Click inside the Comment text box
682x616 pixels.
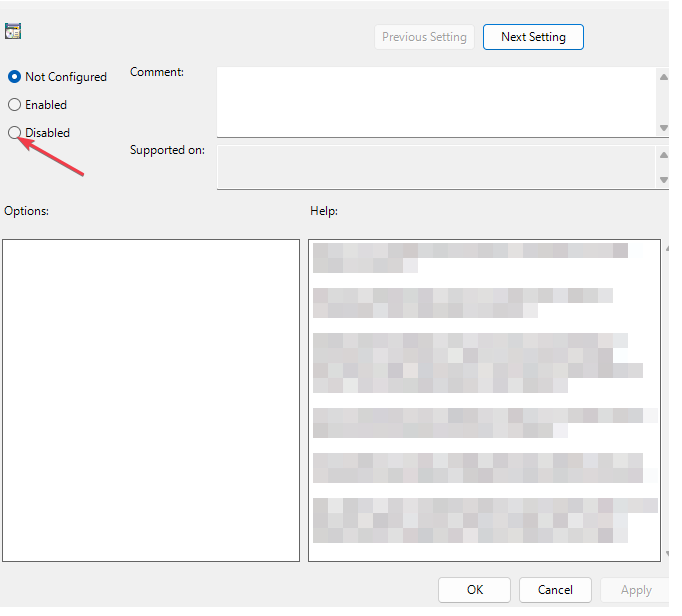point(436,102)
